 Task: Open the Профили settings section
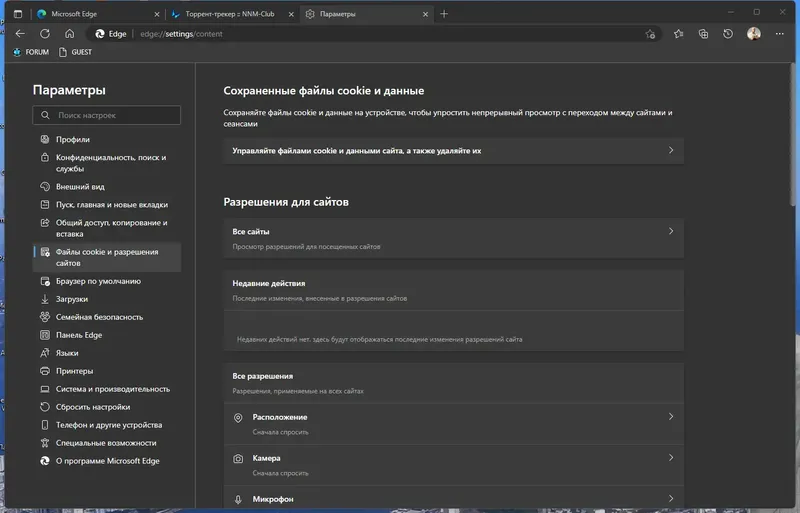[x=73, y=139]
